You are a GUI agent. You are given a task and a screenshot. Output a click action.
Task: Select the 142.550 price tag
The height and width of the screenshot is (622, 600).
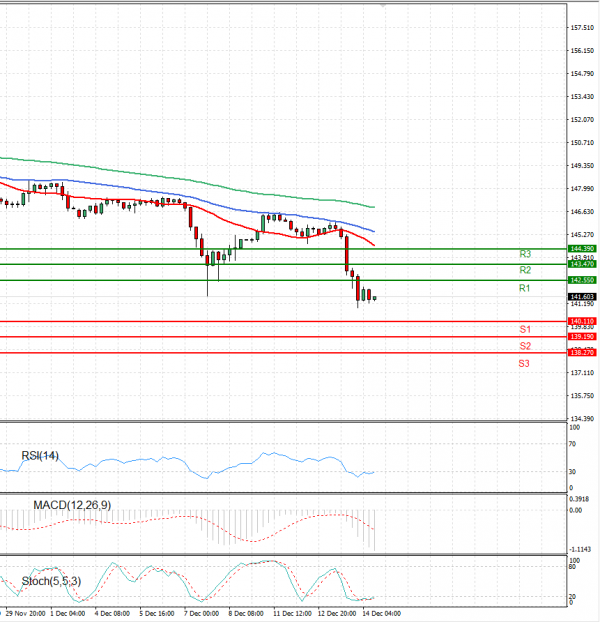582,280
